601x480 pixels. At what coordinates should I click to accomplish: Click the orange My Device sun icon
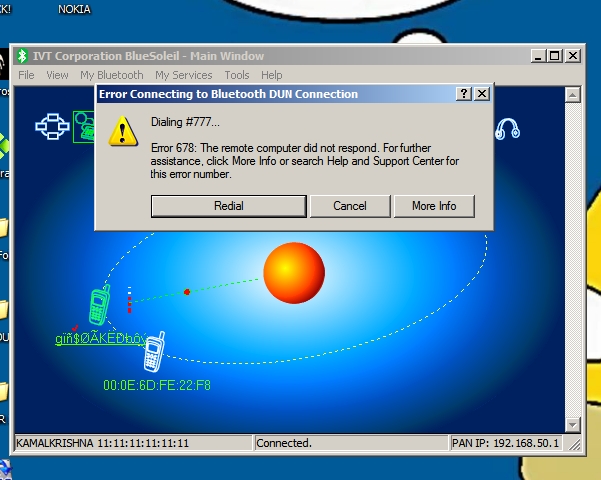pyautogui.click(x=294, y=272)
